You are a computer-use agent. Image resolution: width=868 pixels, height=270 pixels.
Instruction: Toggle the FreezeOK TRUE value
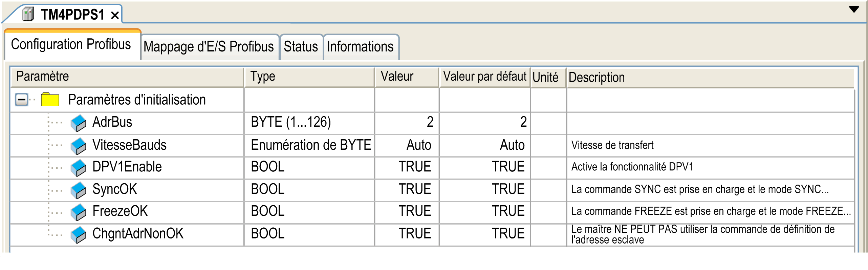[406, 211]
